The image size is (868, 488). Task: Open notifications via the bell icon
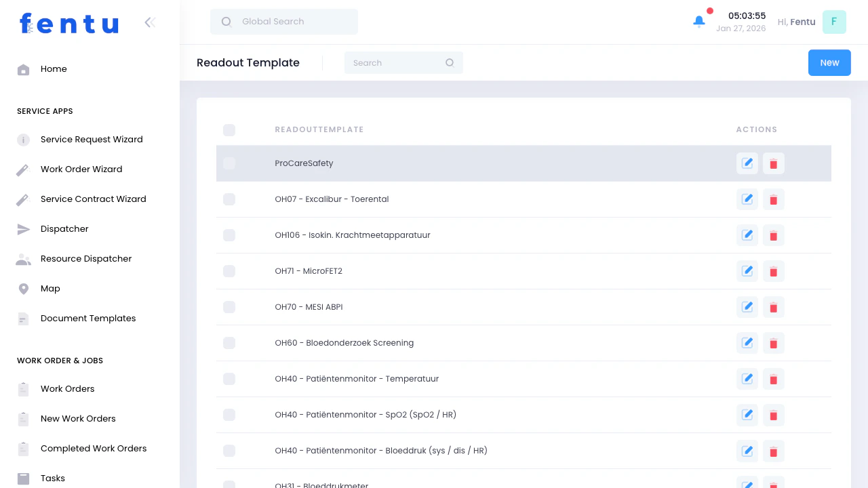tap(698, 22)
